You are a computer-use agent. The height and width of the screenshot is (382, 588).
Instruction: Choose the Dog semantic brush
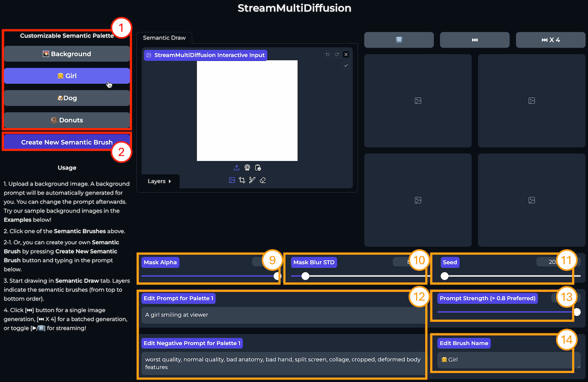[67, 98]
